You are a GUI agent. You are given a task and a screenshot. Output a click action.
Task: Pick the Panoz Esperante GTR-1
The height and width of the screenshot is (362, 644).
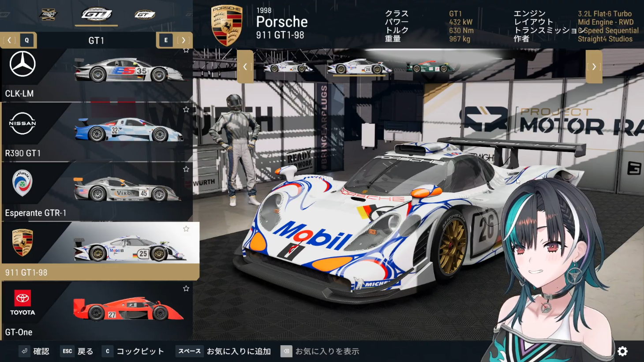pos(96,192)
